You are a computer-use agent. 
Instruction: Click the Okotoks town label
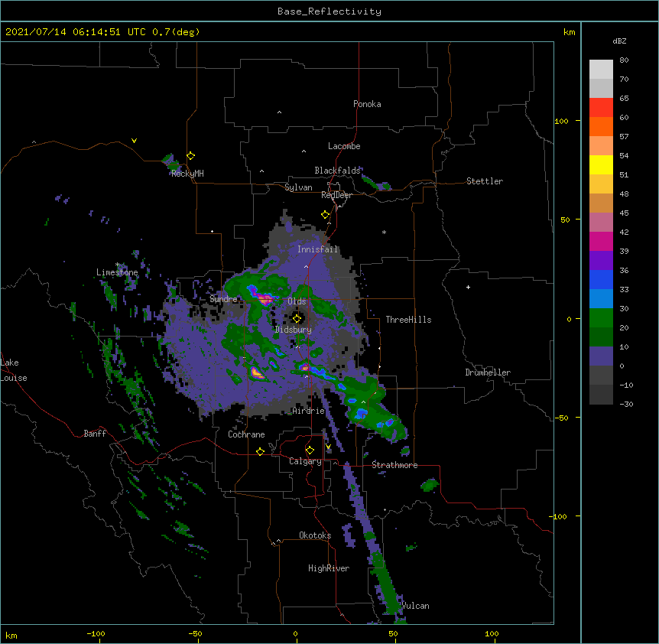315,535
